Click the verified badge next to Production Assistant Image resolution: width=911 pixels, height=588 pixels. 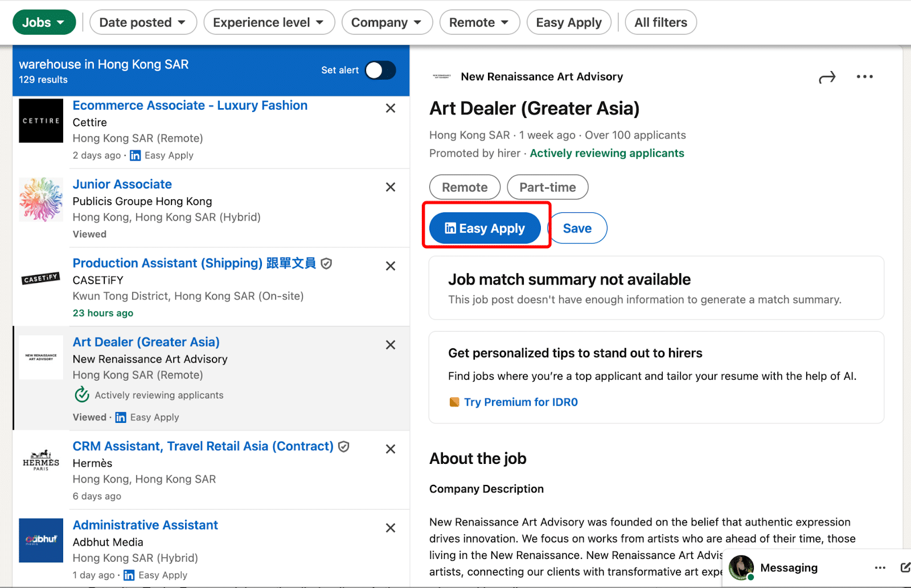click(326, 263)
